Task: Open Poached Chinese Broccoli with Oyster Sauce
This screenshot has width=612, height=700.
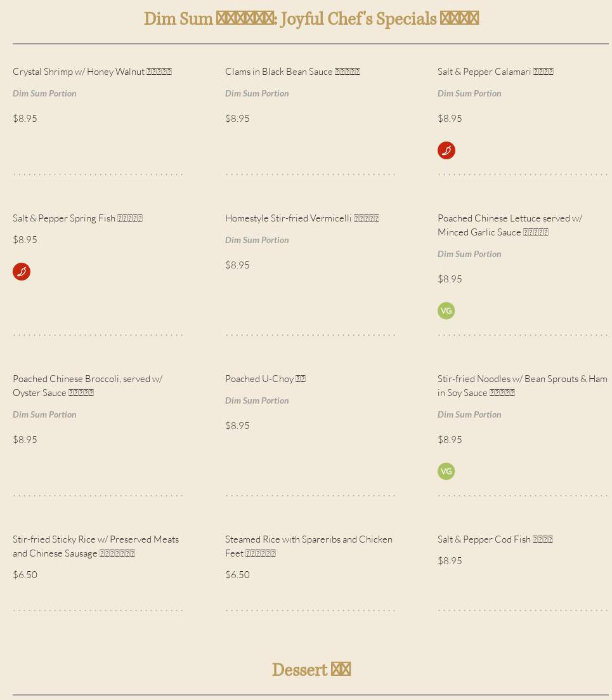Action: tap(88, 386)
